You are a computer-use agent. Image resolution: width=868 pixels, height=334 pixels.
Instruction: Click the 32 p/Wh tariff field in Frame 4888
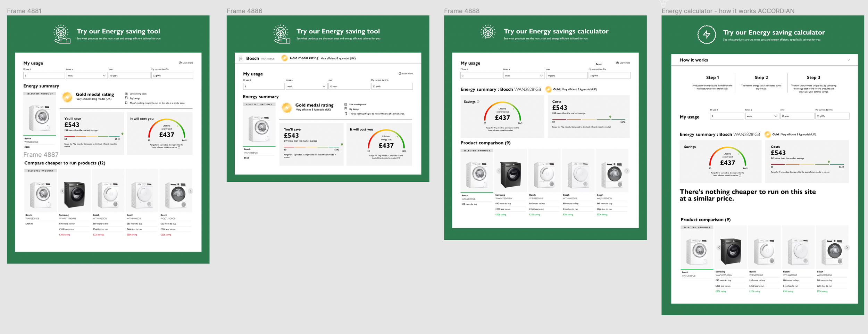click(x=609, y=75)
